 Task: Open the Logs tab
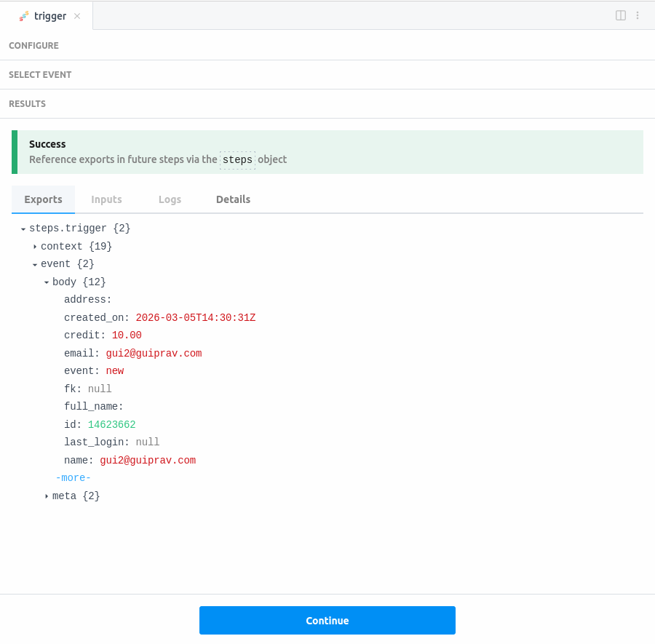tap(170, 199)
